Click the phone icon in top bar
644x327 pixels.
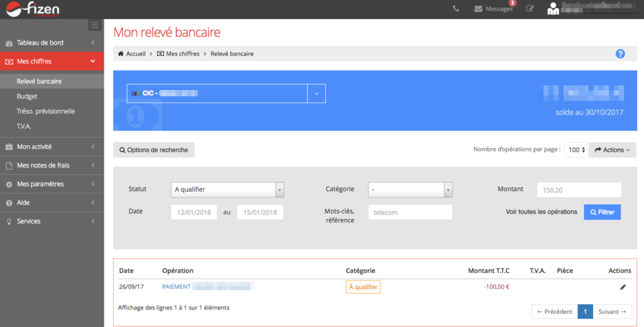(456, 9)
